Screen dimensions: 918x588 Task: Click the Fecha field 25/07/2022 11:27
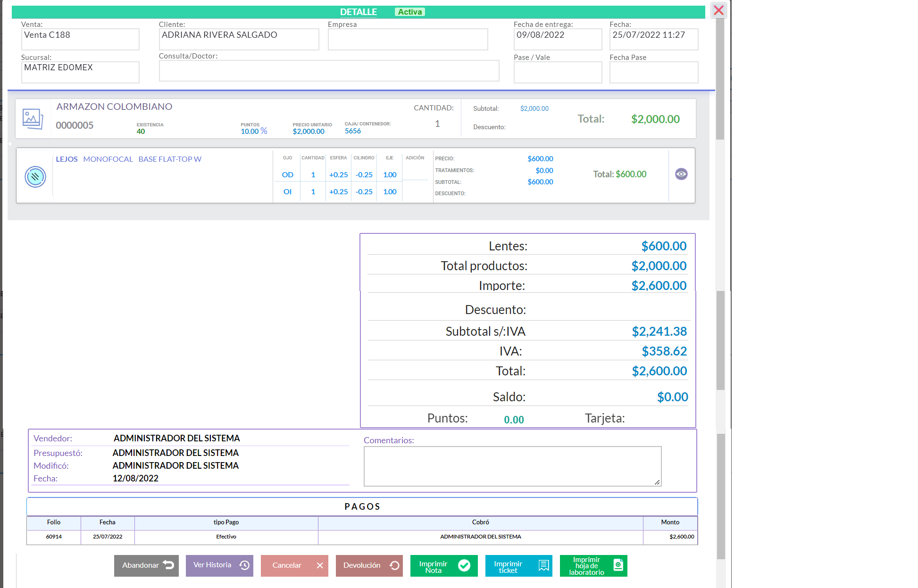pyautogui.click(x=654, y=39)
